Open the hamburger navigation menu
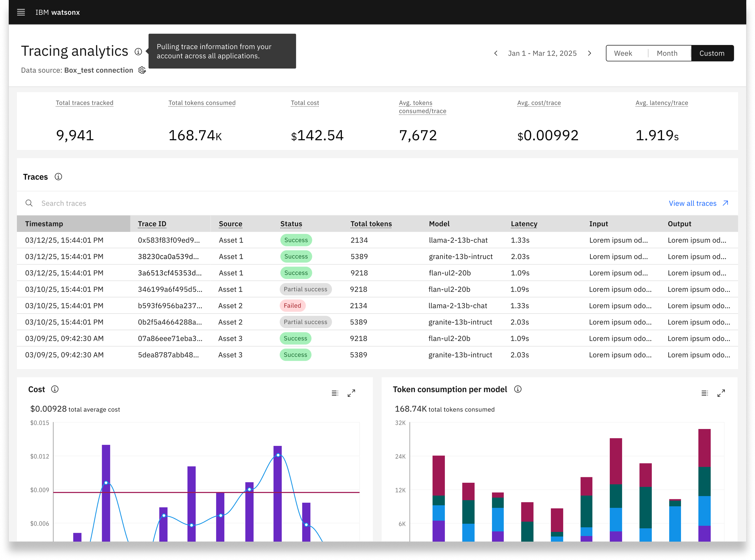The height and width of the screenshot is (560, 755). pyautogui.click(x=21, y=12)
